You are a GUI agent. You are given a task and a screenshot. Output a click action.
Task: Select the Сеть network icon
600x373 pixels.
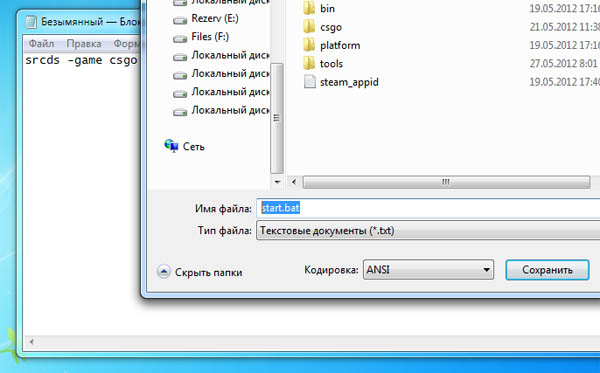(171, 146)
